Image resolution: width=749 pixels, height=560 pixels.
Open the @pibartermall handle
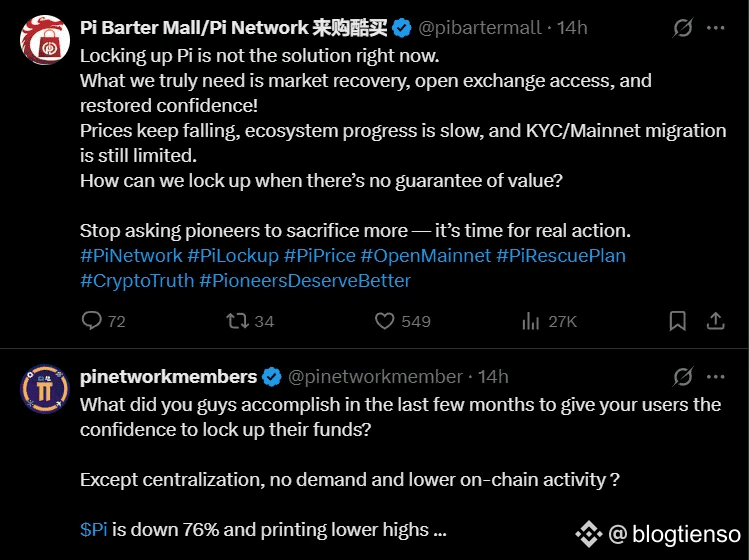click(x=480, y=28)
